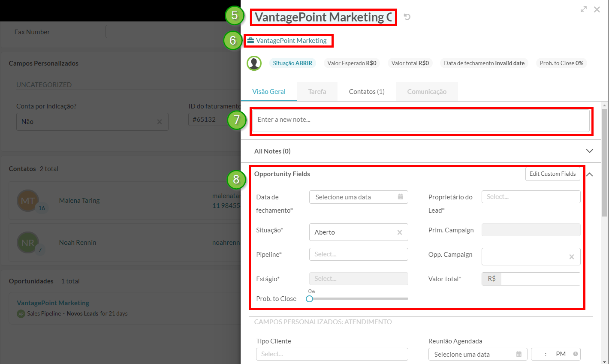The height and width of the screenshot is (364, 609).
Task: Open the Situação dropdown showing Aberto
Action: pos(359,232)
